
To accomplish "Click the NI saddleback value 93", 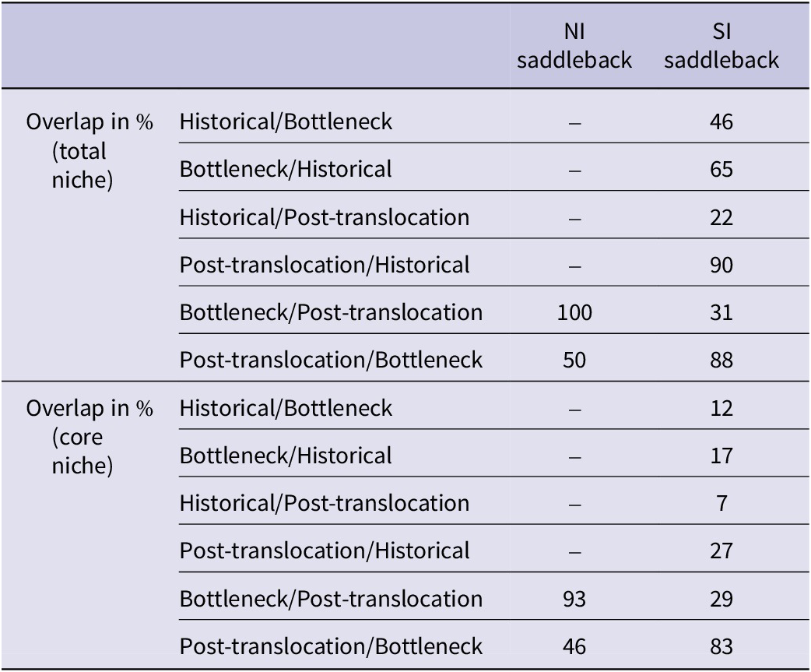I will click(574, 599).
